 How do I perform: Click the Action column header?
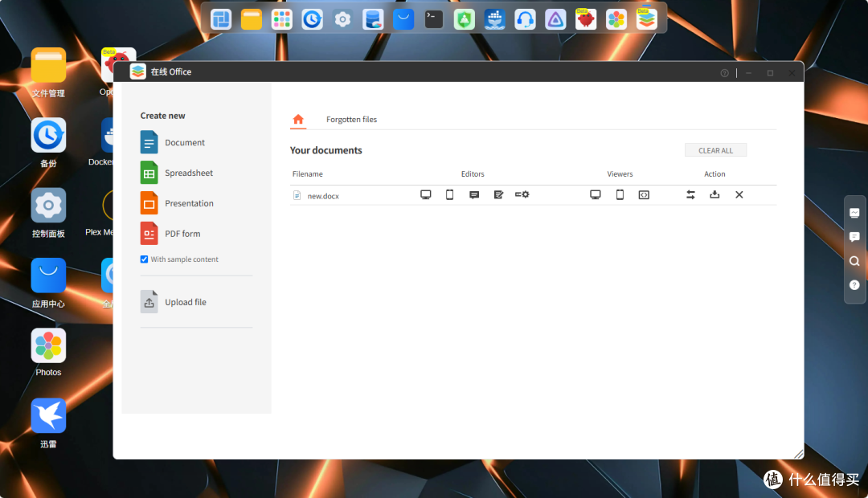[x=714, y=173]
